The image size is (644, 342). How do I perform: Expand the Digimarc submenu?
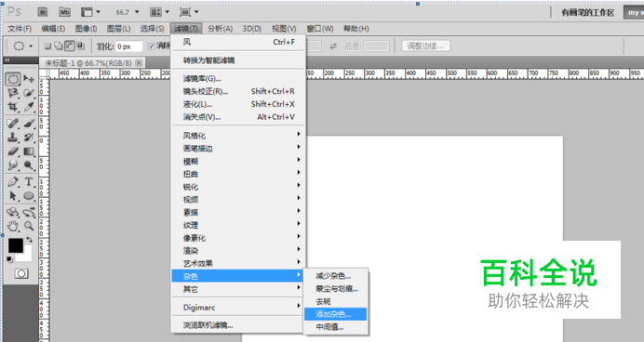238,307
